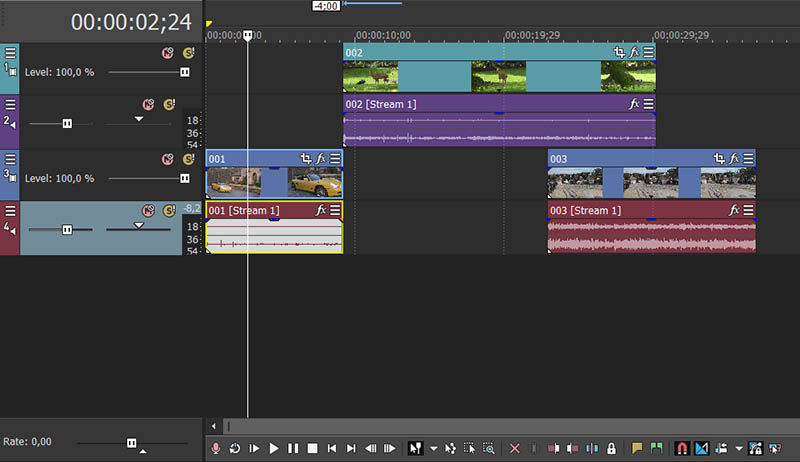Go to end of project
Image resolution: width=800 pixels, height=462 pixels.
351,448
